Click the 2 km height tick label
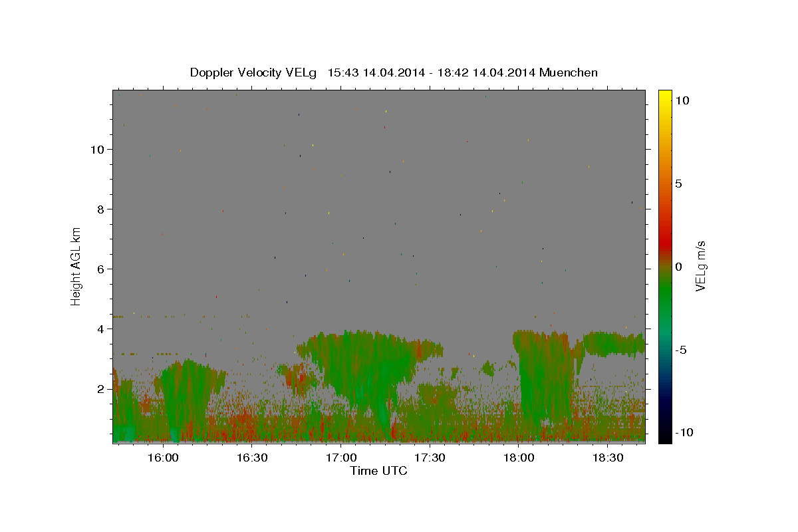Image resolution: width=798 pixels, height=532 pixels. point(101,388)
